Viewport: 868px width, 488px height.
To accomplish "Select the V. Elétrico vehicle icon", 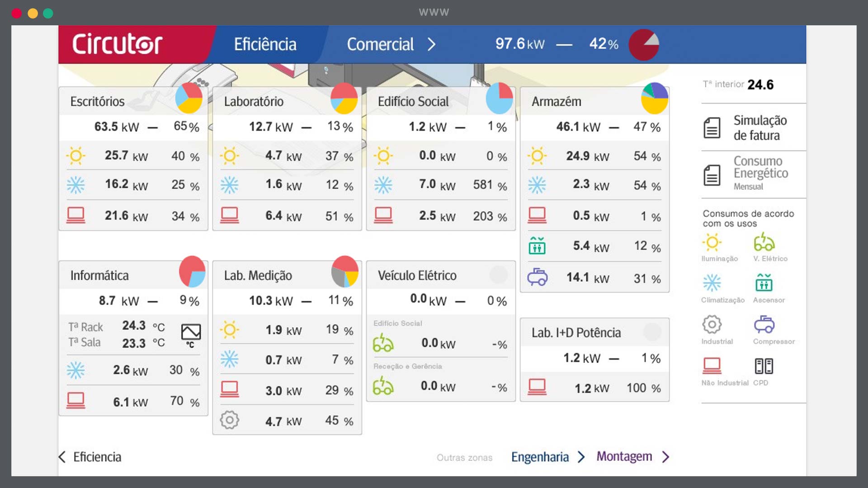I will [x=764, y=243].
